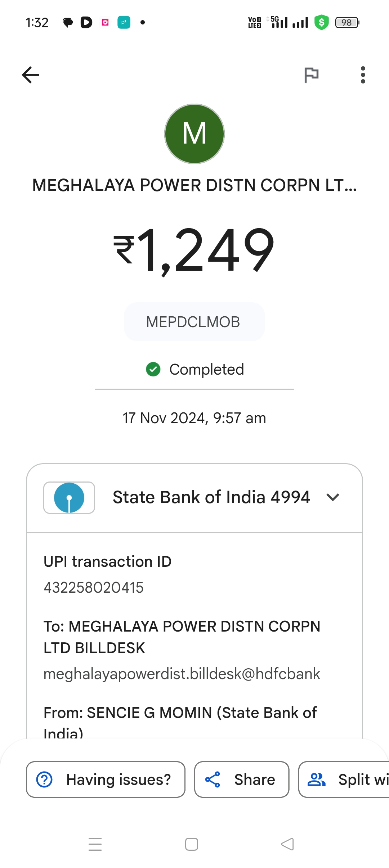Tap the MEPDCLMOB note chip

click(x=194, y=322)
